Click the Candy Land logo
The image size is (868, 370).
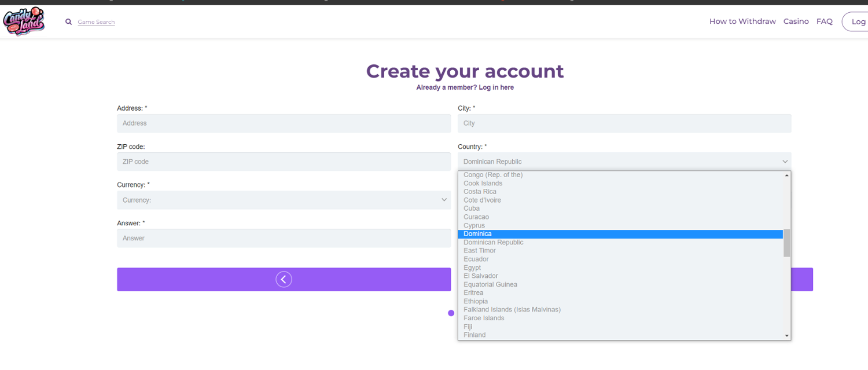click(x=24, y=21)
